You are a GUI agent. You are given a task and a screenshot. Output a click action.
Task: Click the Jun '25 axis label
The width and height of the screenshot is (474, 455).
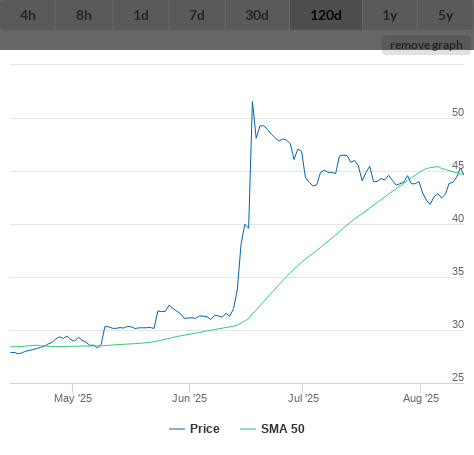click(x=189, y=398)
